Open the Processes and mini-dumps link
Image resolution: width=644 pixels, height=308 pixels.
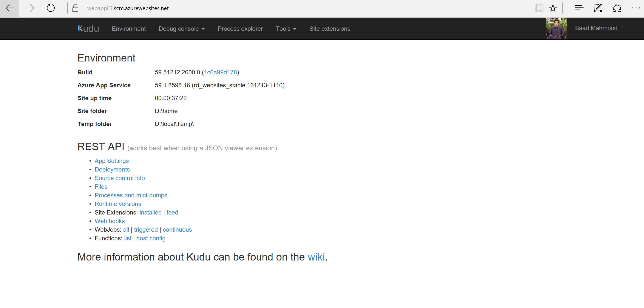131,195
